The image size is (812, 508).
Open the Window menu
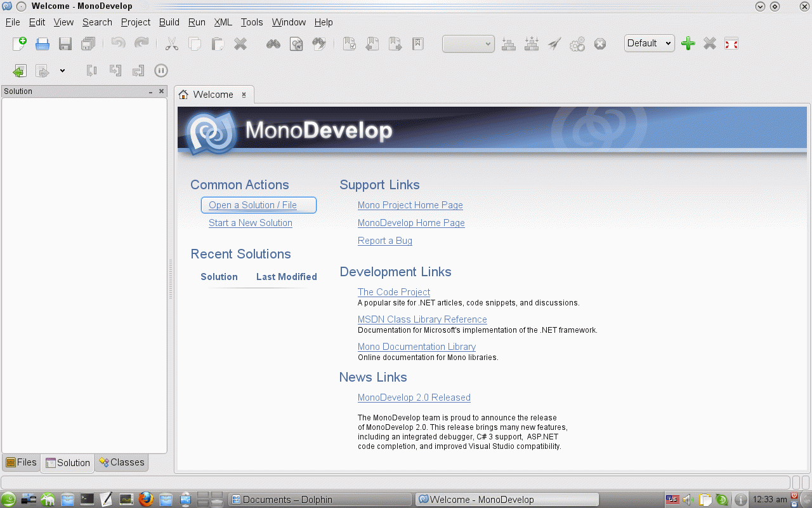click(289, 22)
